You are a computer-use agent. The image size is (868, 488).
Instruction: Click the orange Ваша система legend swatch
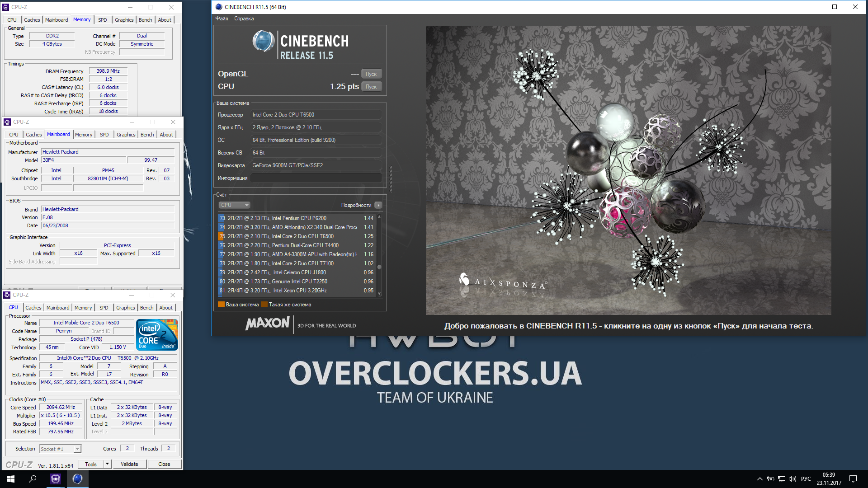[x=221, y=305]
